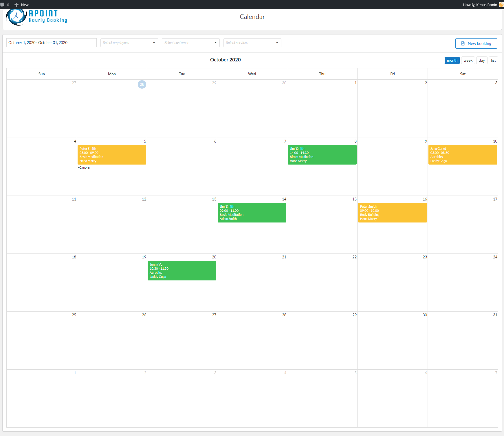
Task: Open Jimi Smith's Biram Mediation booking
Action: click(x=322, y=155)
